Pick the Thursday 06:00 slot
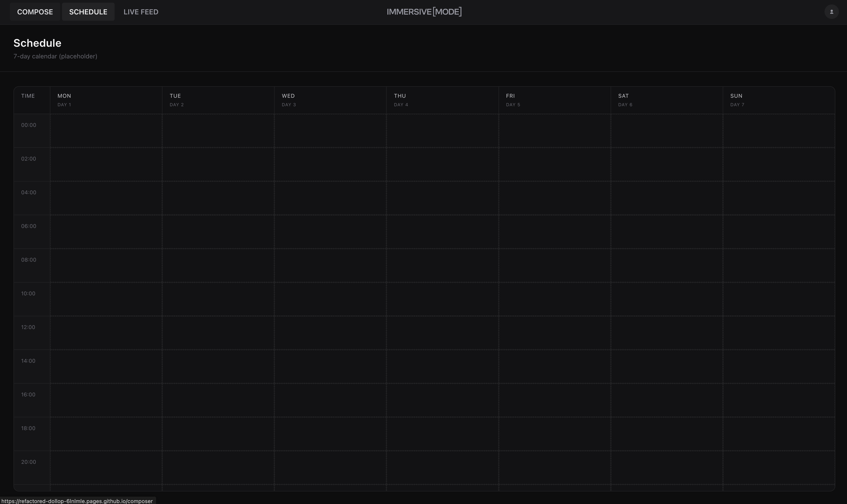This screenshot has width=847, height=504. point(442,232)
